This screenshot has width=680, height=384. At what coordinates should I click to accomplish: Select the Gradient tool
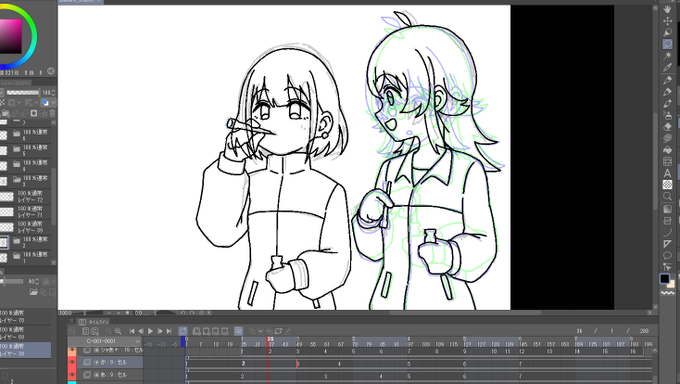[667, 209]
